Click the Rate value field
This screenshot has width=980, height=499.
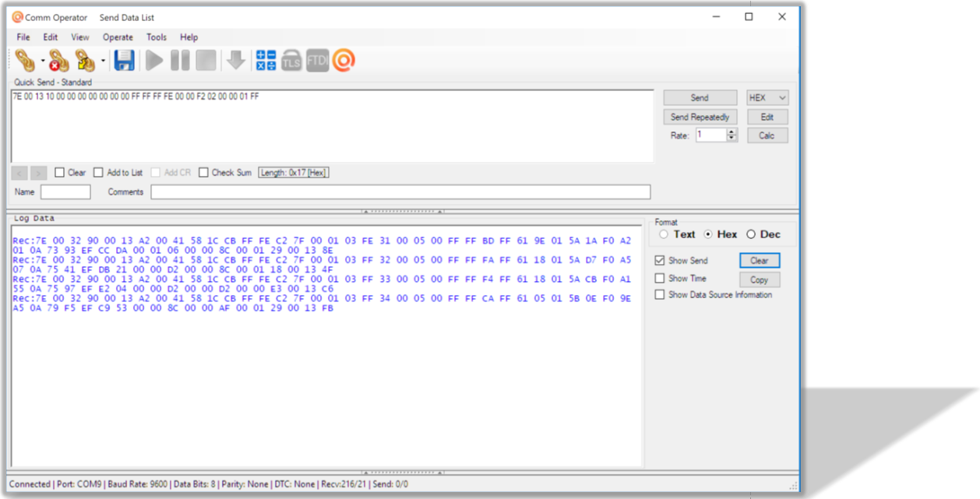point(711,135)
